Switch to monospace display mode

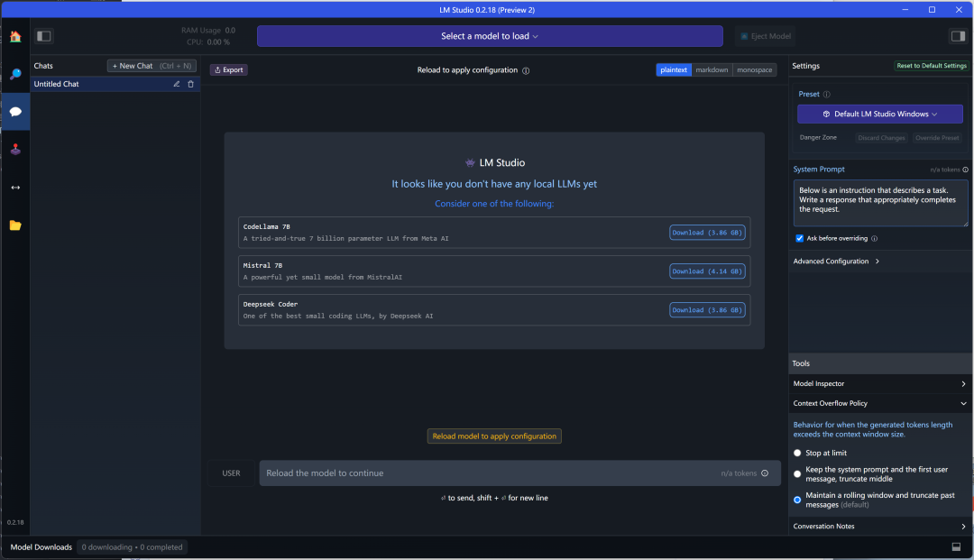pyautogui.click(x=755, y=70)
